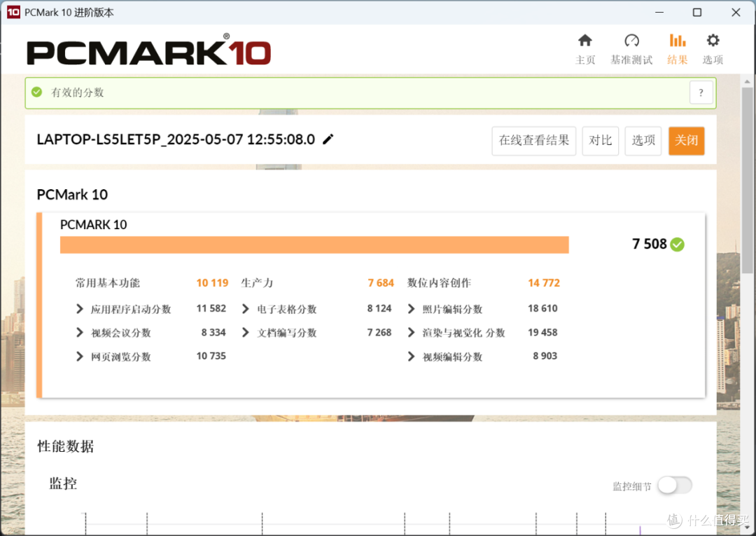Click the 常用基本功能 label
The image size is (756, 536).
[108, 283]
